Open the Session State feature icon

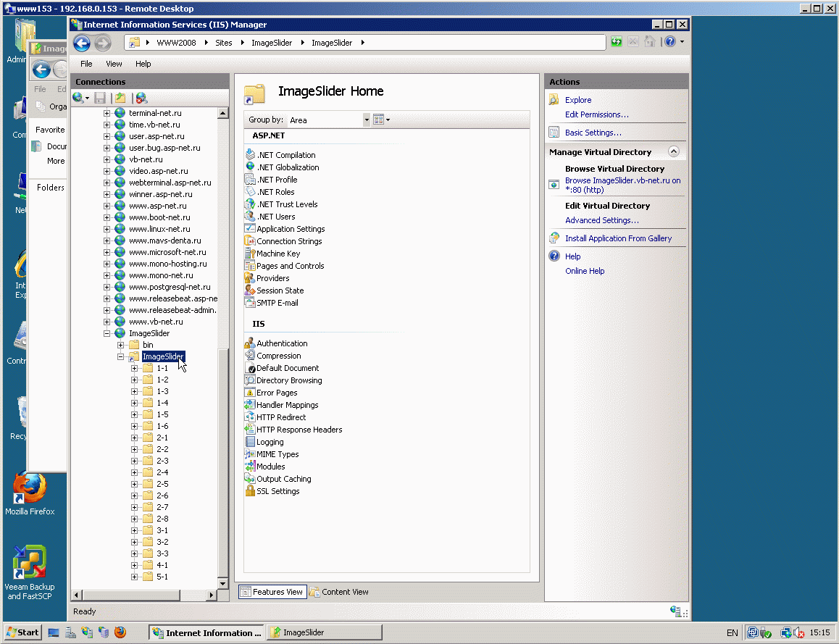[x=250, y=290]
